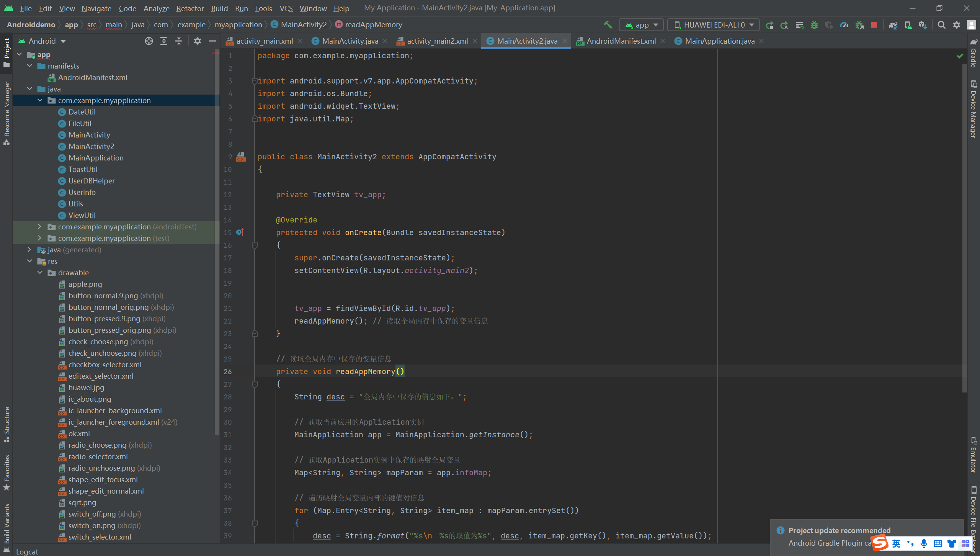
Task: Collapse the drawable folder
Action: coord(40,273)
